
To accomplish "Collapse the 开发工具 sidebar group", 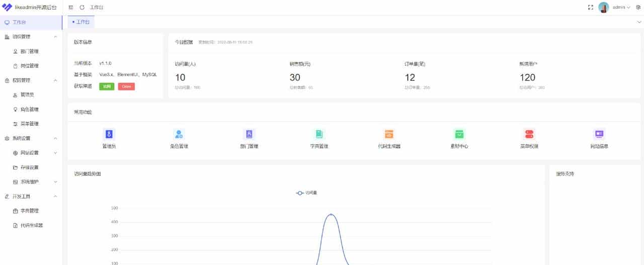I will [x=31, y=196].
